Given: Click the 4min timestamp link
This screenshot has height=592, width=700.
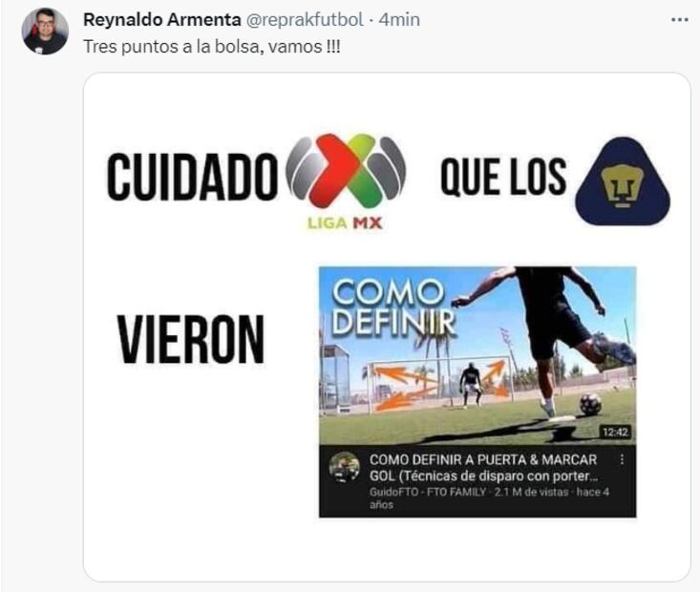Looking at the screenshot, I should click(399, 20).
